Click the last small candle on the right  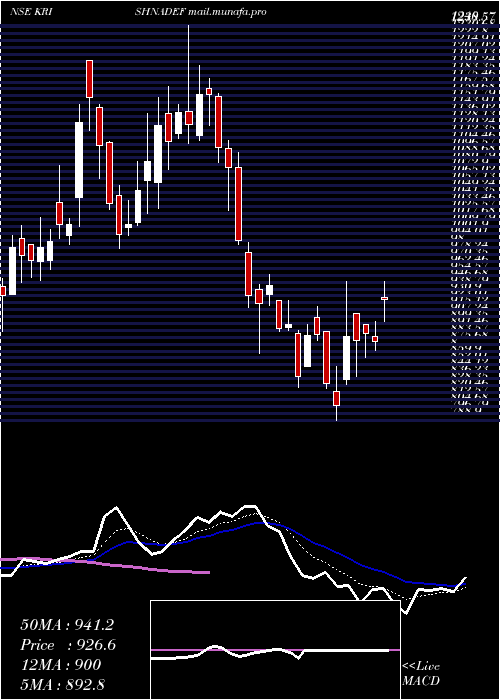point(384,298)
